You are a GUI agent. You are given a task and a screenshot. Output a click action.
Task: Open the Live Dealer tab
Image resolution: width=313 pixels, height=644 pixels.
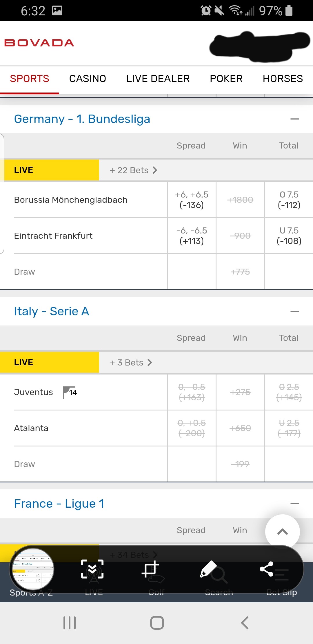158,79
